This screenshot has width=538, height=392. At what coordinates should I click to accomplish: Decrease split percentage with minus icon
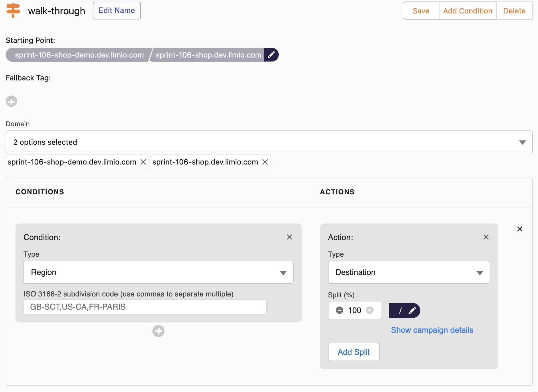click(339, 310)
